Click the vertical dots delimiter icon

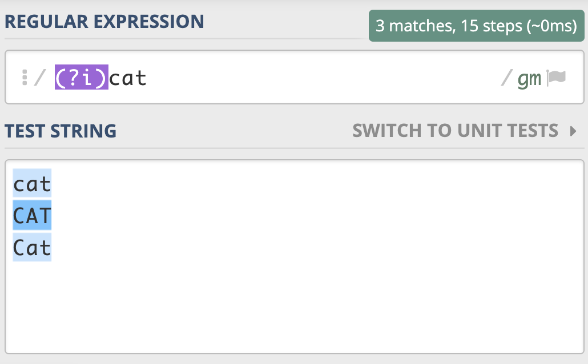click(25, 78)
